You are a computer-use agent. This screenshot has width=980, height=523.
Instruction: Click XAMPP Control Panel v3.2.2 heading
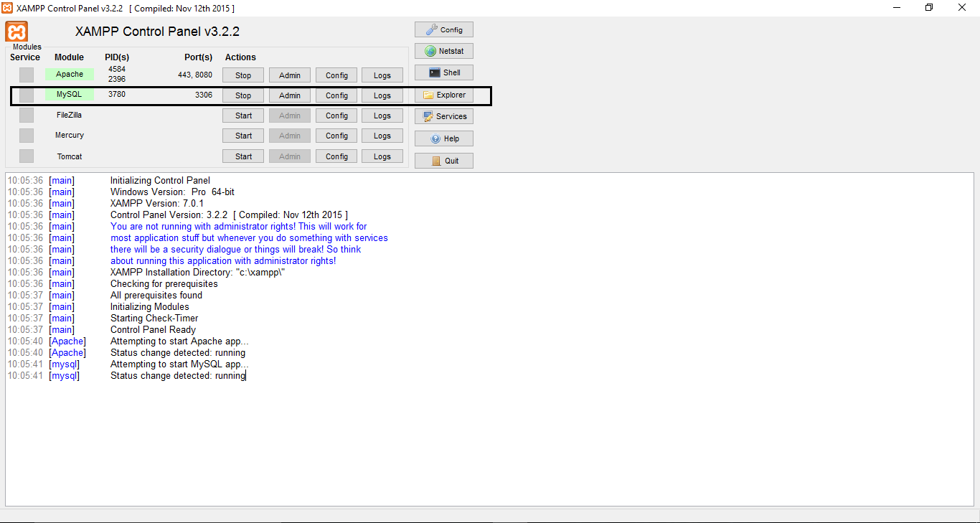click(157, 32)
